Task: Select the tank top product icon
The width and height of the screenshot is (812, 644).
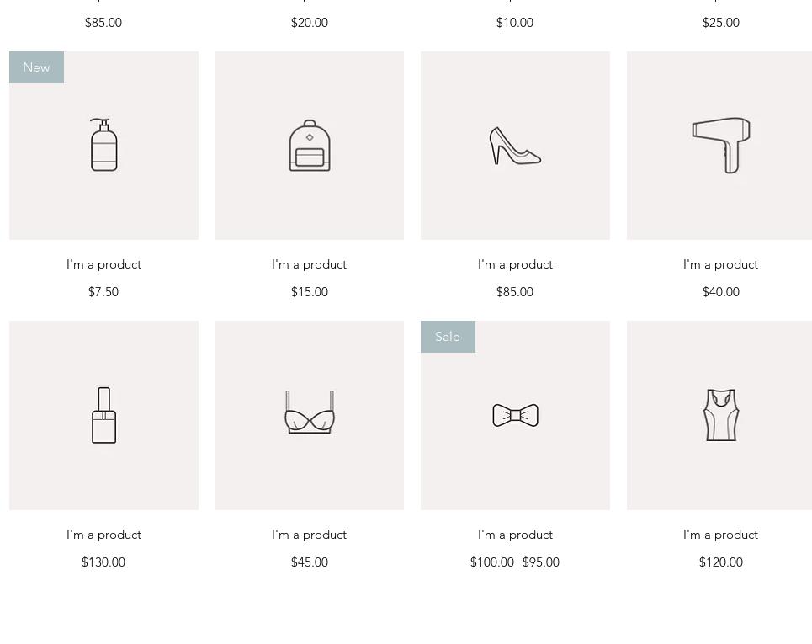Action: coord(721,415)
